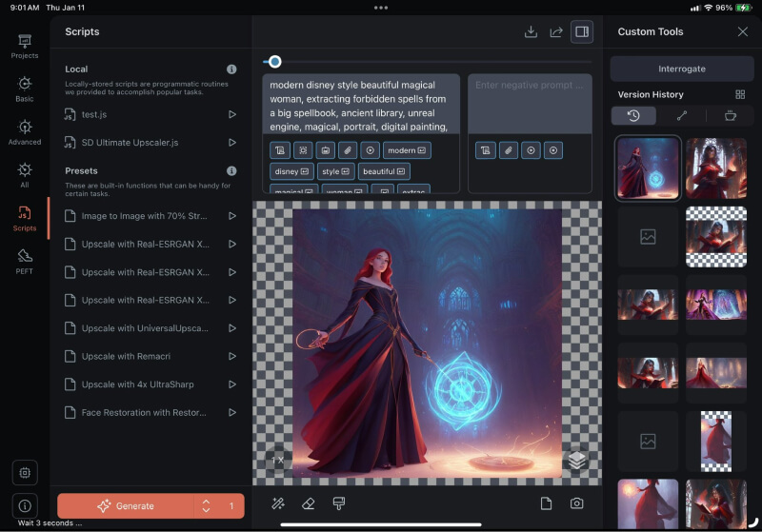
Task: Switch to the PEFT tab
Action: click(25, 259)
